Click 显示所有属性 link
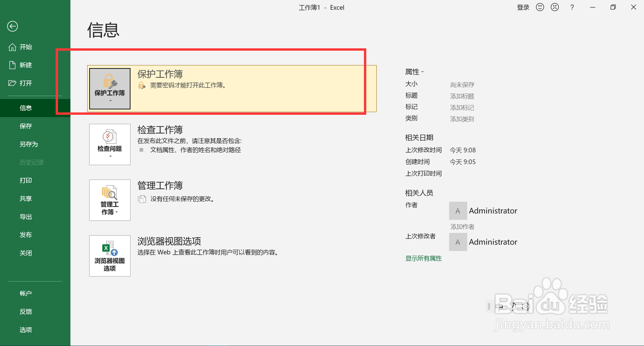The width and height of the screenshot is (644, 346). pyautogui.click(x=423, y=258)
